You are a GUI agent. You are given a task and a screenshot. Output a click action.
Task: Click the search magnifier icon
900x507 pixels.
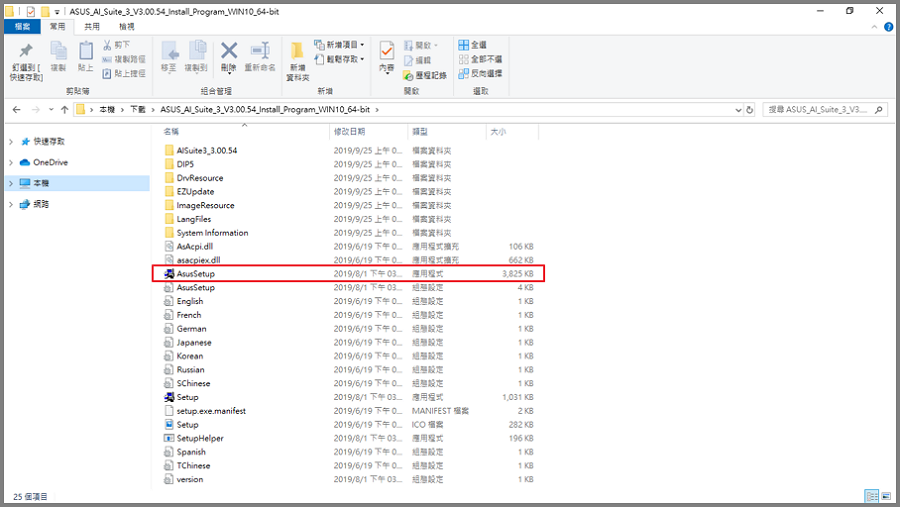(879, 110)
